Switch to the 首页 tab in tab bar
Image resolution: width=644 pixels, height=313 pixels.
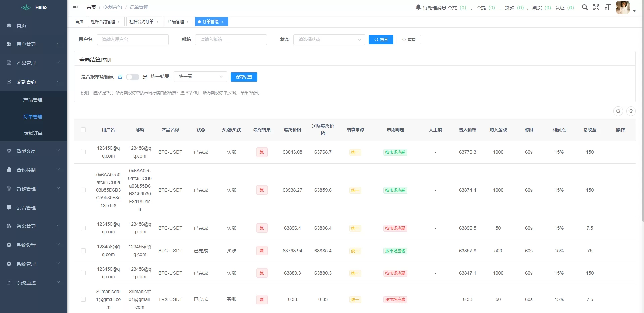tap(79, 22)
